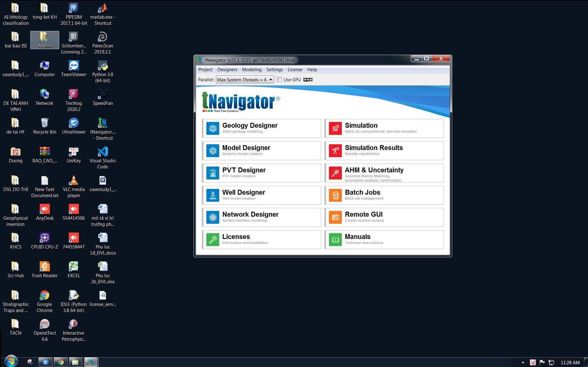
Task: Click Well Designer title text
Action: point(244,193)
